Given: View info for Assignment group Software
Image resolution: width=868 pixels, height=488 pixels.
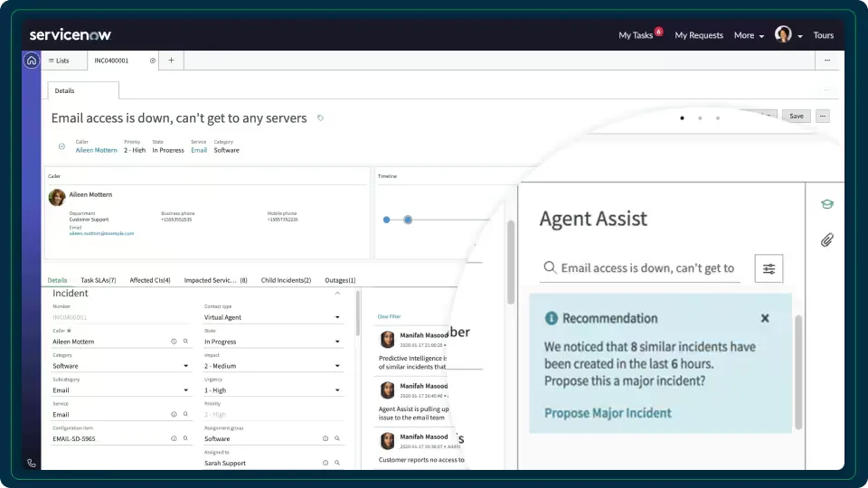Looking at the screenshot, I should click(325, 439).
